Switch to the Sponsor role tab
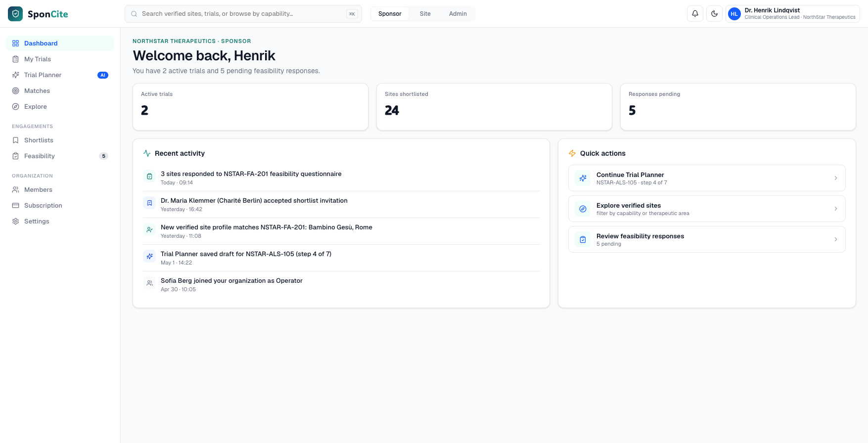Screen dimensions: 868x443 pyautogui.click(x=390, y=14)
